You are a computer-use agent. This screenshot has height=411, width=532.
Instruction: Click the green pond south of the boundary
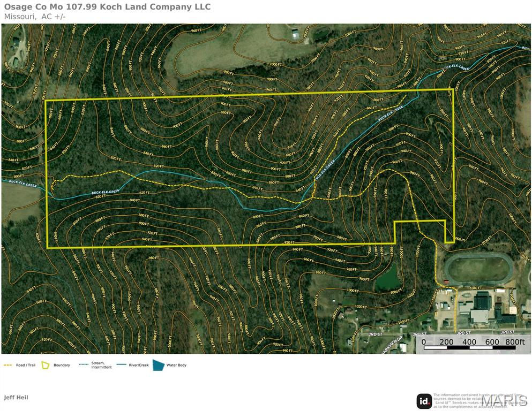point(388,278)
